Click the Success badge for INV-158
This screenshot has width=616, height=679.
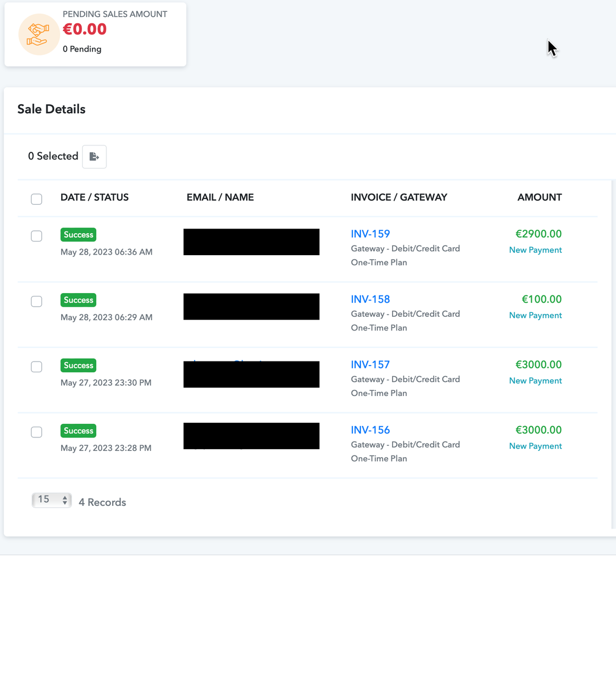[x=79, y=300]
